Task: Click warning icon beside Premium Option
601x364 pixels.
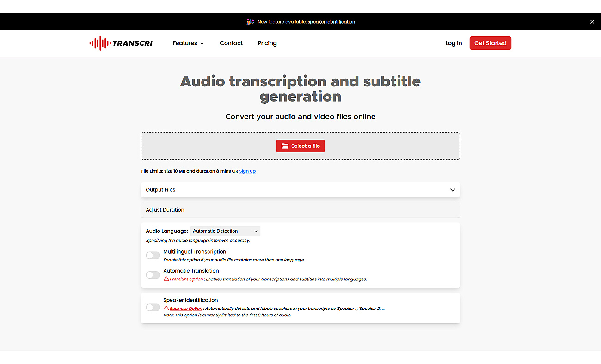Action: 166,279
